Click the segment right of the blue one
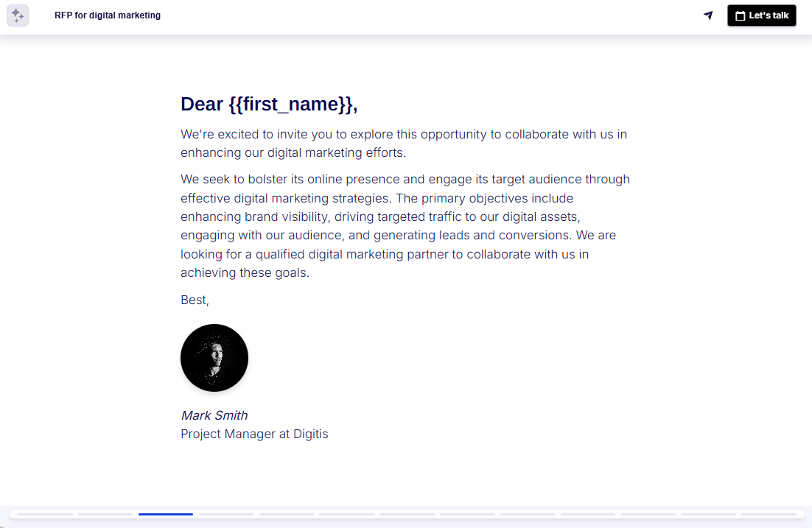This screenshot has height=528, width=812. point(225,515)
